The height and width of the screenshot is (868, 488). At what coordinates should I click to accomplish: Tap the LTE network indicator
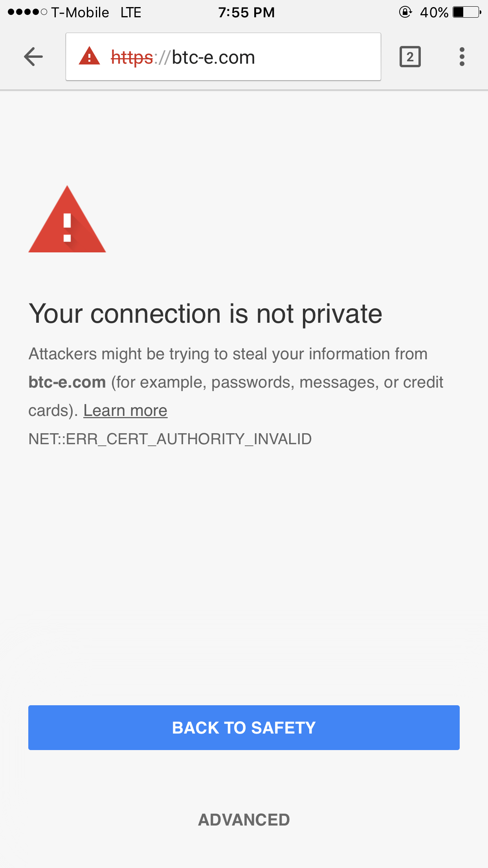[x=131, y=13]
